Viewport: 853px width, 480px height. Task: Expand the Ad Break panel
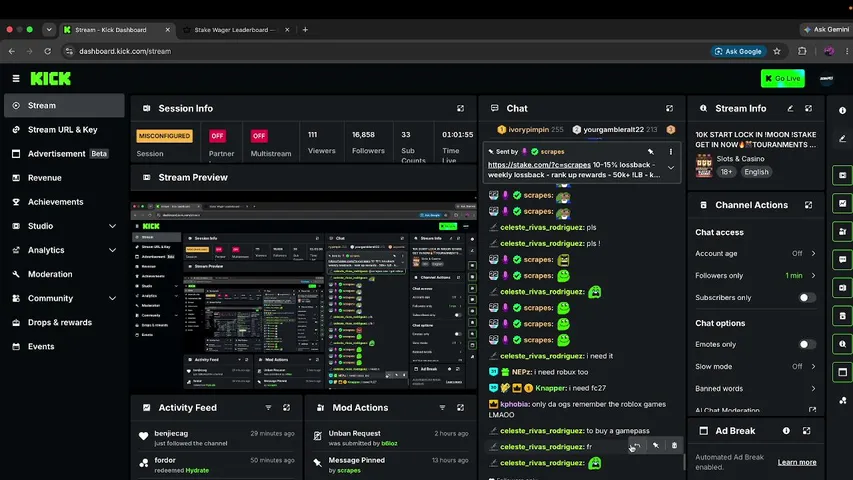click(x=806, y=430)
